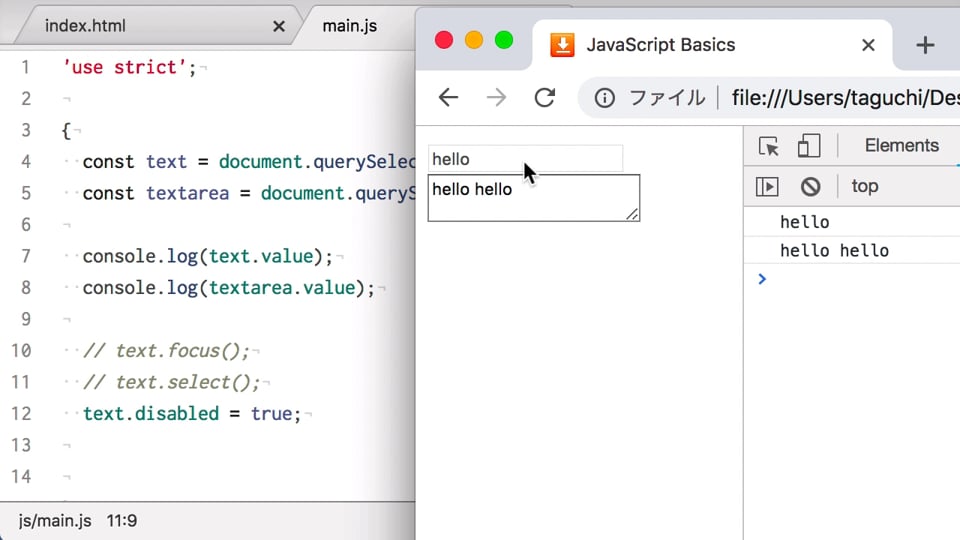
Task: Click the yellow minimize button of browser
Action: (x=474, y=40)
